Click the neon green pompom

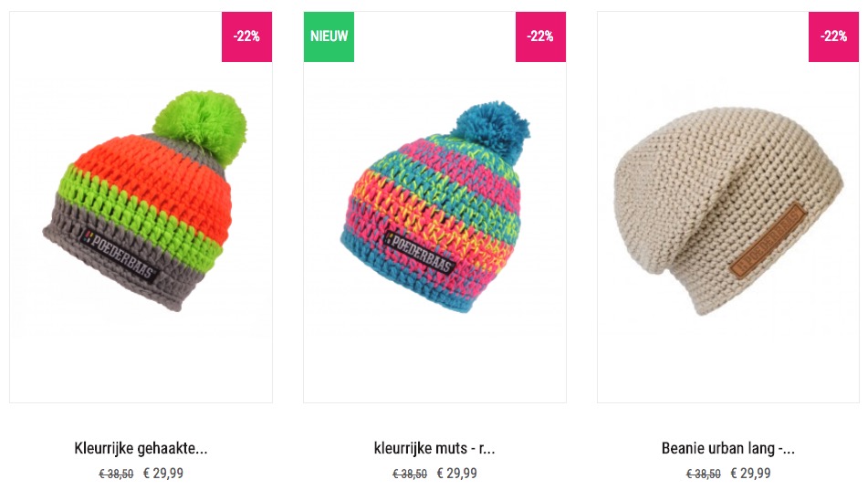(200, 127)
